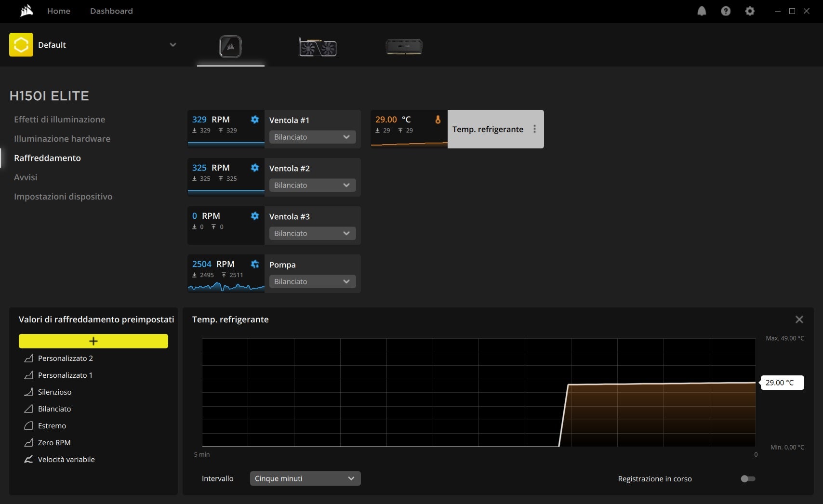Click the Corsair sails logo
Screen dimensions: 823x504
tap(27, 11)
